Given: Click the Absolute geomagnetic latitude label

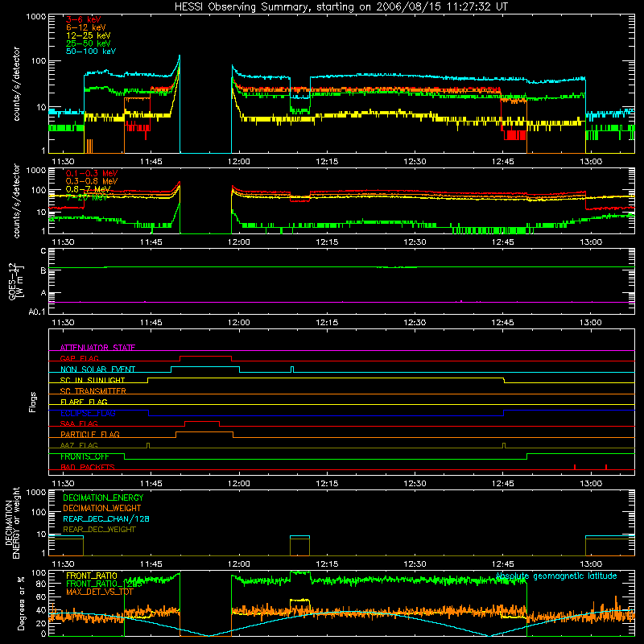Looking at the screenshot, I should click(556, 576).
